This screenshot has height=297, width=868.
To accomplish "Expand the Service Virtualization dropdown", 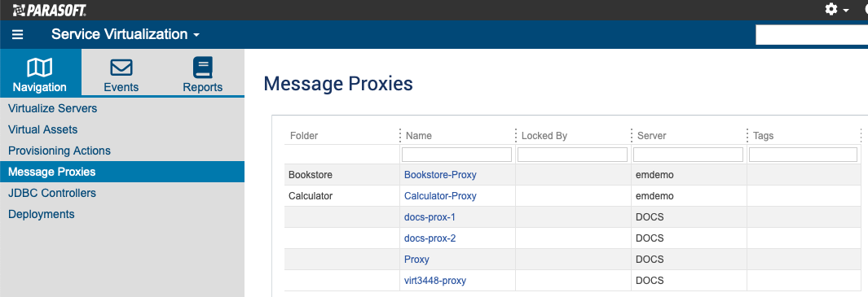I will pyautogui.click(x=126, y=34).
